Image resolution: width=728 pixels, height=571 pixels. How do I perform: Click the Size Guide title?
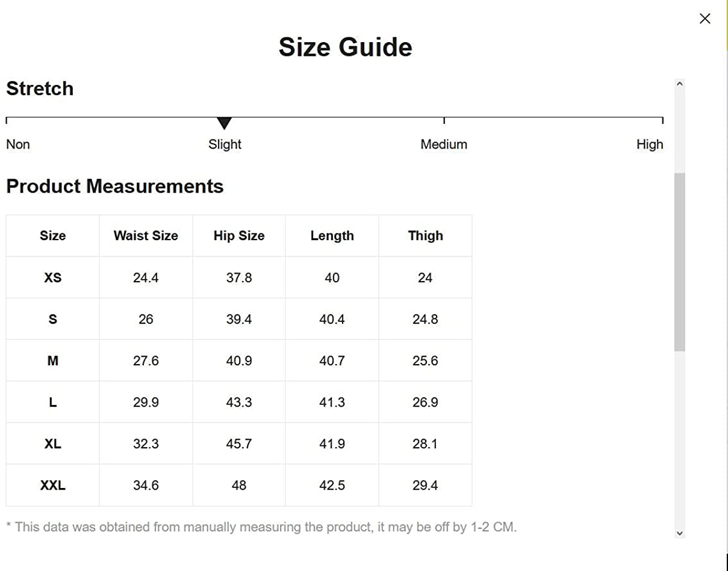pos(345,47)
